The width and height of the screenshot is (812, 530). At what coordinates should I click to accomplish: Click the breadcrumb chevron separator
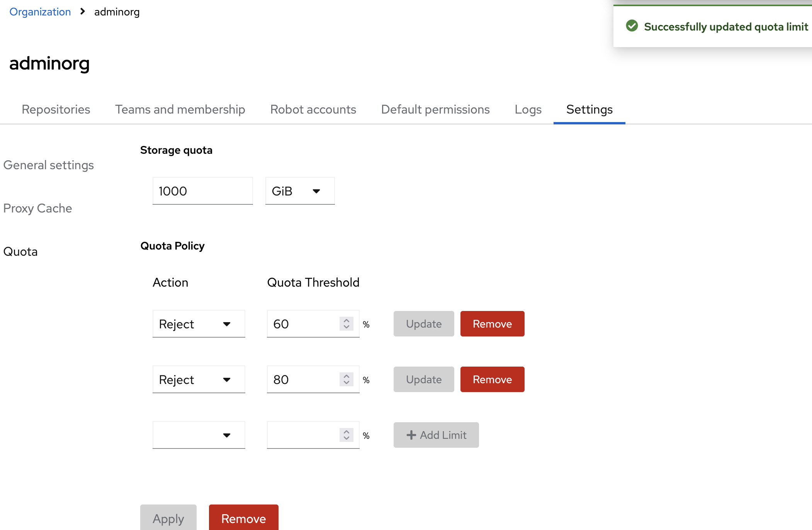tap(82, 12)
